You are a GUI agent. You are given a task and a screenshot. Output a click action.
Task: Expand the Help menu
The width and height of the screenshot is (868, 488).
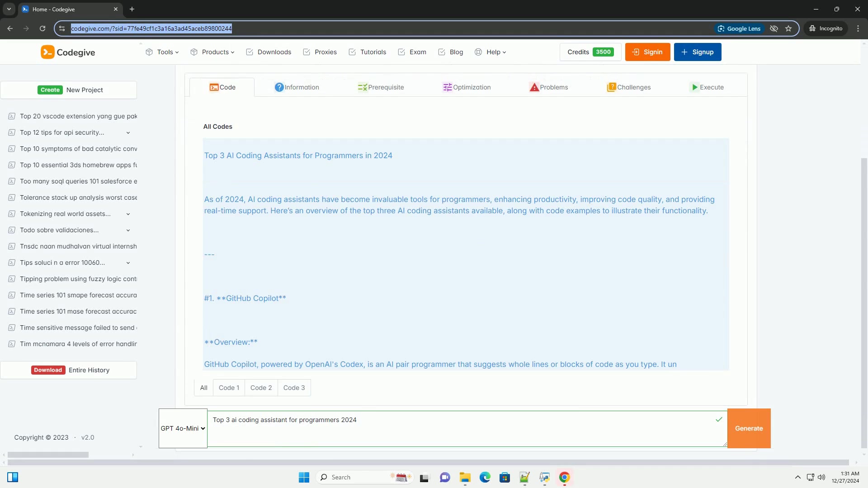pos(491,52)
